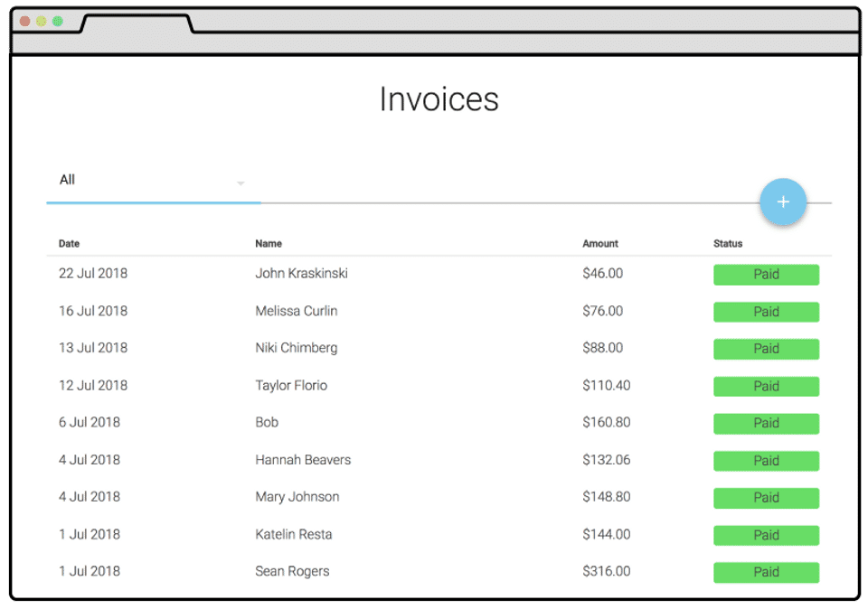
Task: Select the name Hannah Beavers
Action: [x=303, y=460]
